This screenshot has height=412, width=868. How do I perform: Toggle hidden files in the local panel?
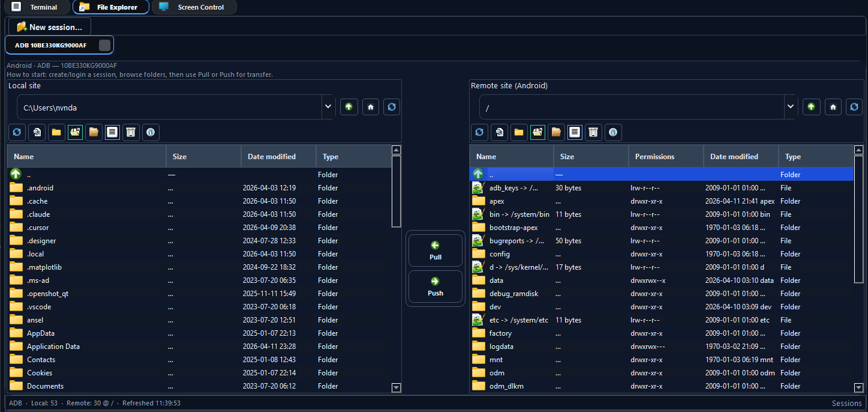pos(75,132)
